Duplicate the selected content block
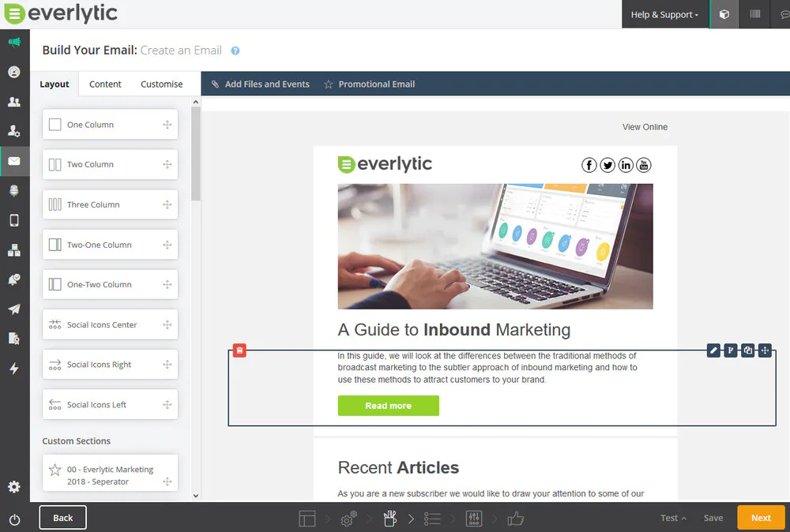 tap(747, 350)
